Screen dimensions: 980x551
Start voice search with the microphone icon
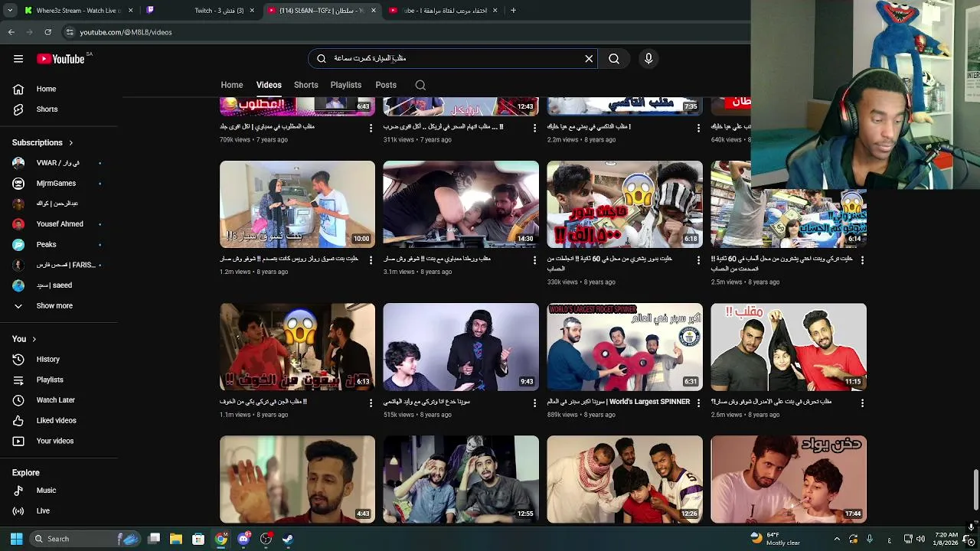pyautogui.click(x=648, y=59)
